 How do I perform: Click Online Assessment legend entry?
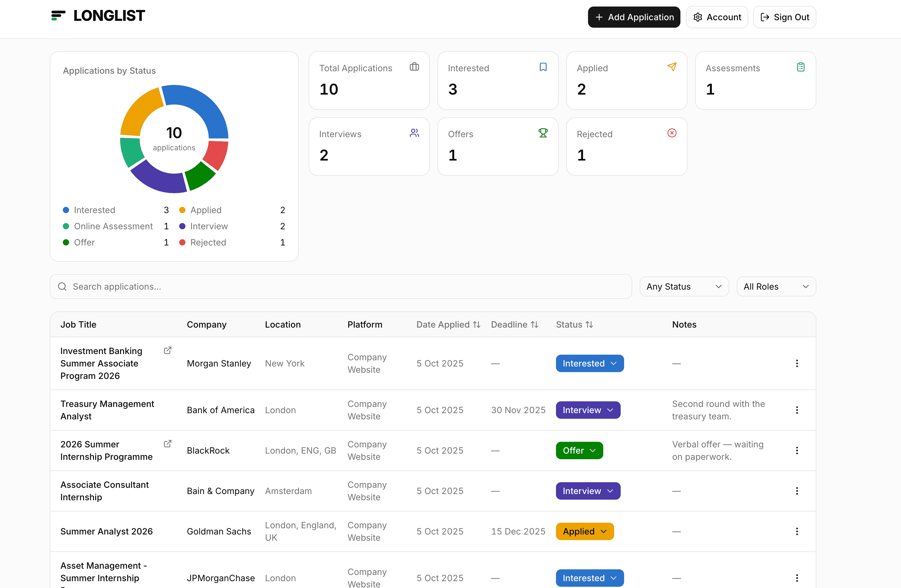tap(115, 226)
